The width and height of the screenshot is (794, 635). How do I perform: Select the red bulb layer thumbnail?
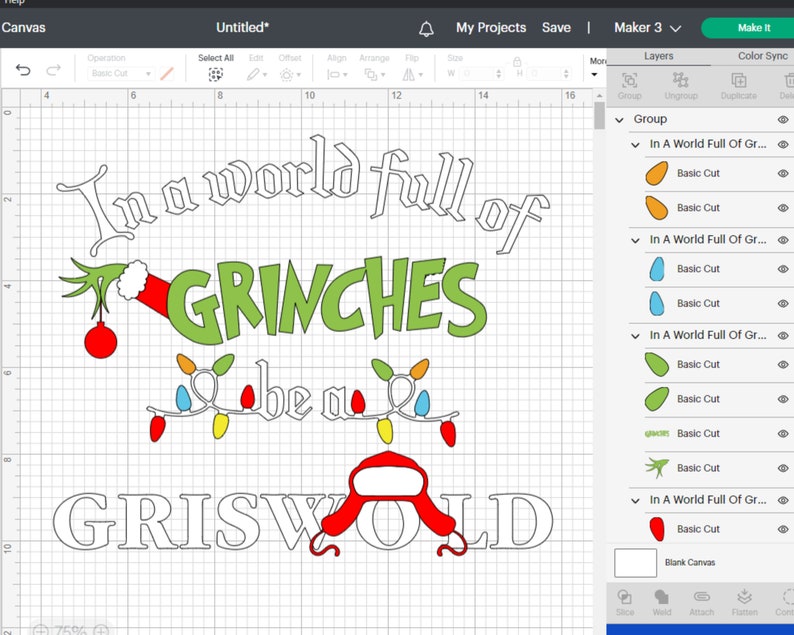657,529
